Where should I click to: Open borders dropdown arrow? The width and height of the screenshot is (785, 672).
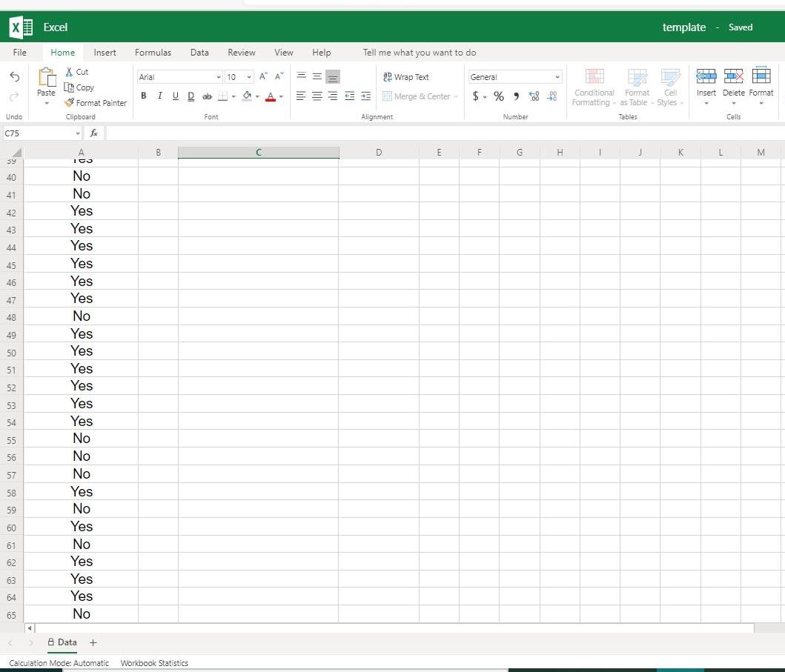[233, 96]
